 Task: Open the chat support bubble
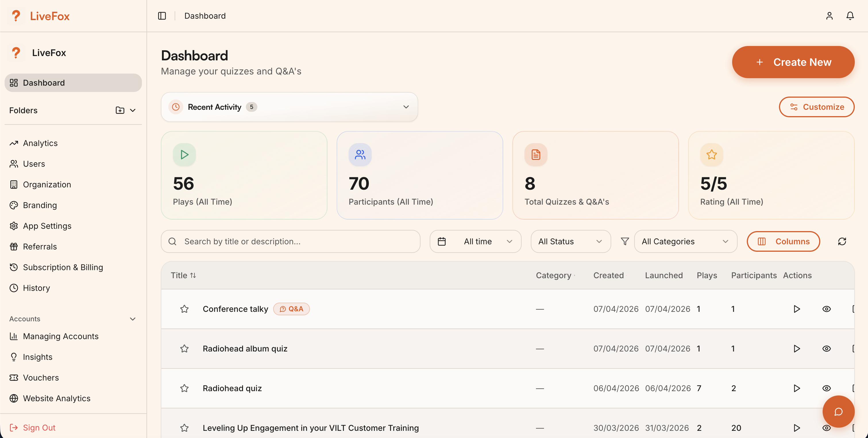838,411
